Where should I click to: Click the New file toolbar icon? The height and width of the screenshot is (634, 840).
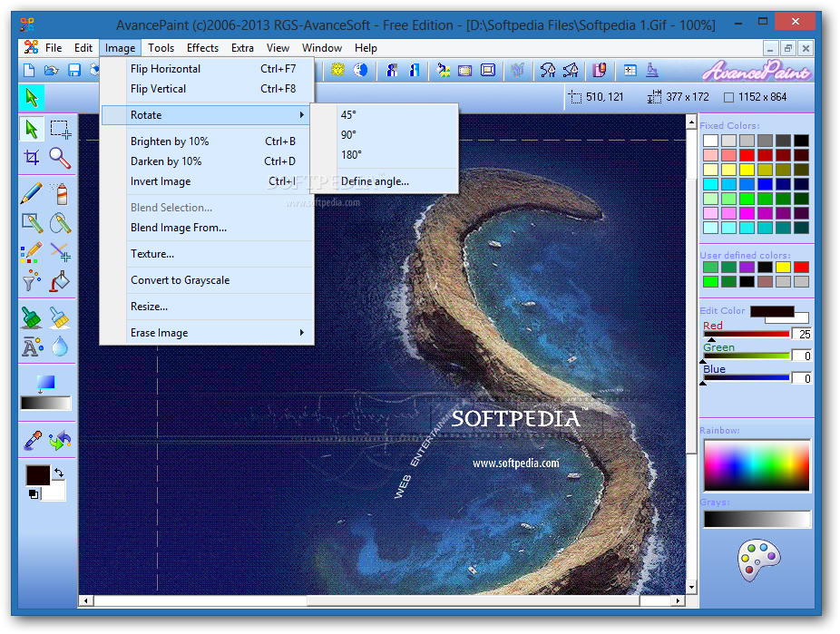coord(29,70)
